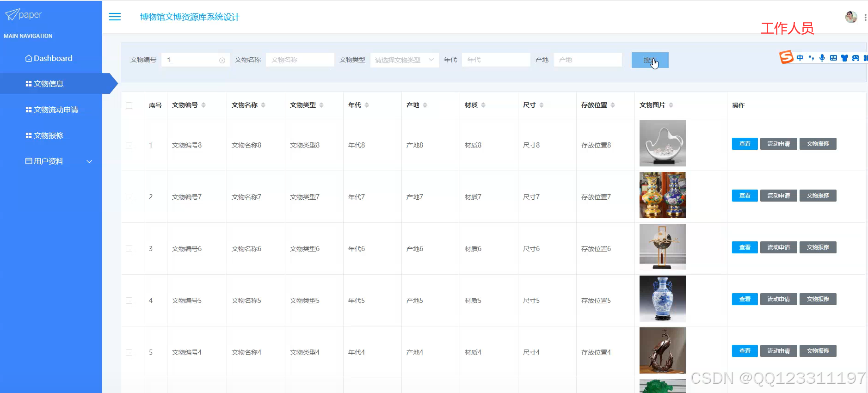Sort the table by 文物图片 column
The image size is (868, 393).
[x=671, y=105]
